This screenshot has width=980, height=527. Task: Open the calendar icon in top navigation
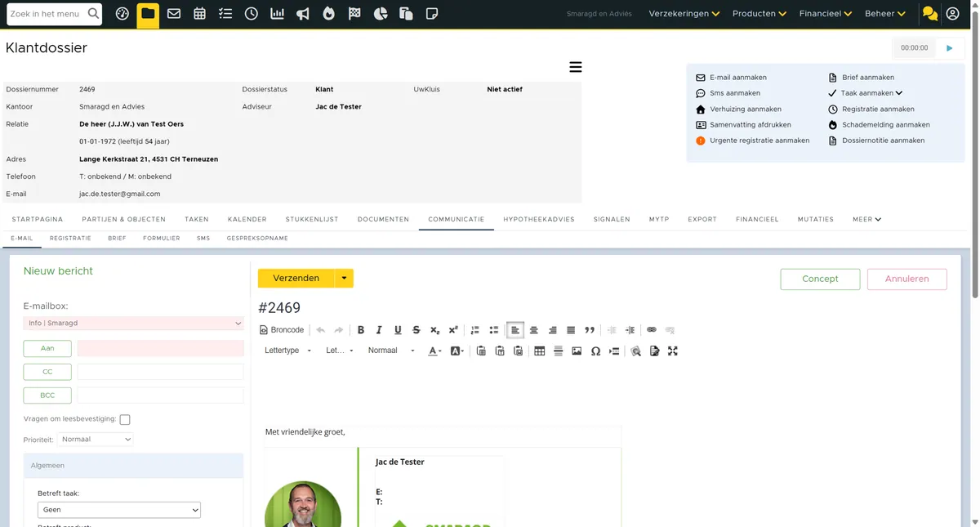point(200,14)
